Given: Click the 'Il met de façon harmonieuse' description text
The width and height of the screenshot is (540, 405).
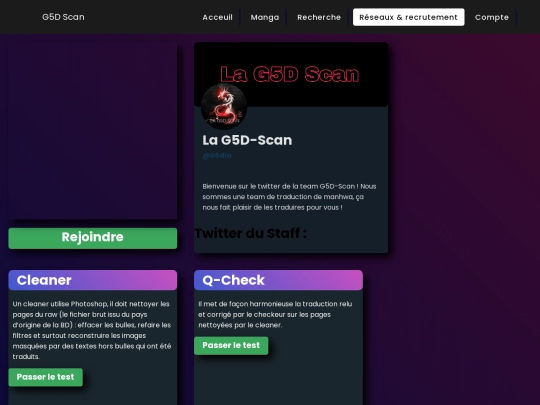Looking at the screenshot, I should 275,314.
